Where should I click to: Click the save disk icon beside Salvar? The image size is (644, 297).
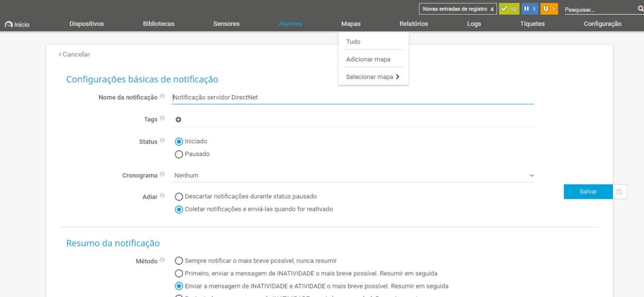[619, 192]
